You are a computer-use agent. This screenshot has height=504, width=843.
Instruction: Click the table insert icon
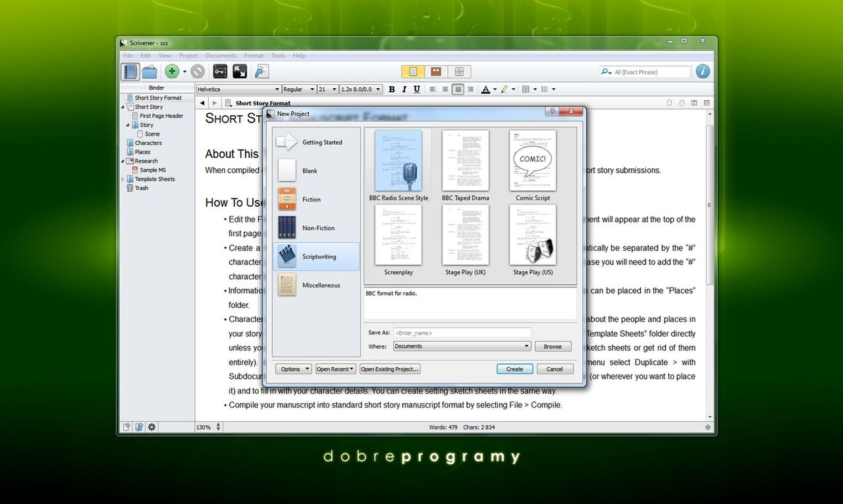tap(526, 89)
